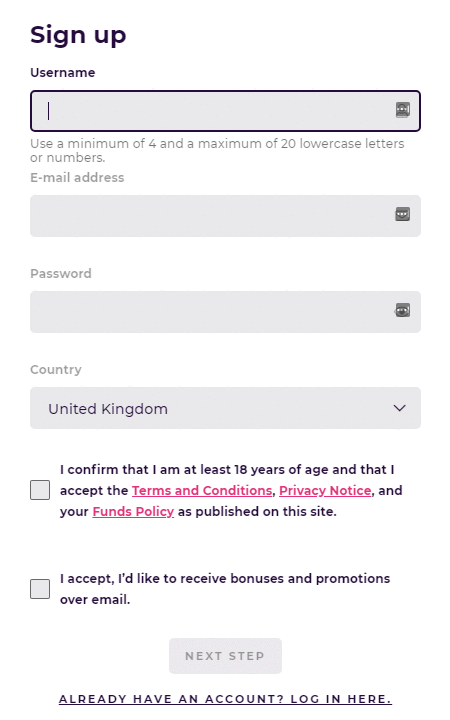The width and height of the screenshot is (450, 720).
Task: Enable the bonuses and promotions email checkbox
Action: [x=40, y=589]
